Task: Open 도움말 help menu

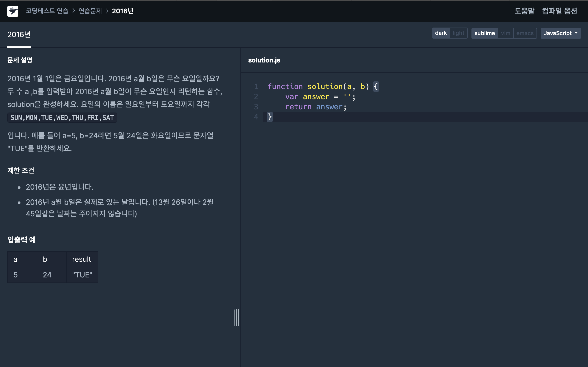Action: 524,11
